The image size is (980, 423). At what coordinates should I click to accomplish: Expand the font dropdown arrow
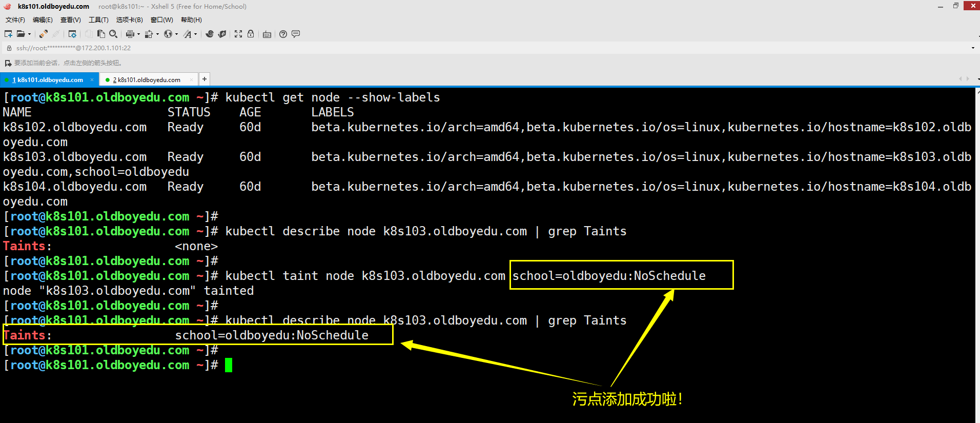[x=195, y=34]
